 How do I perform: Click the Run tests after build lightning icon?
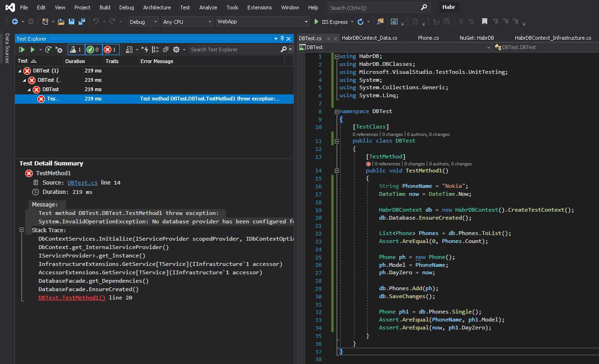click(145, 50)
